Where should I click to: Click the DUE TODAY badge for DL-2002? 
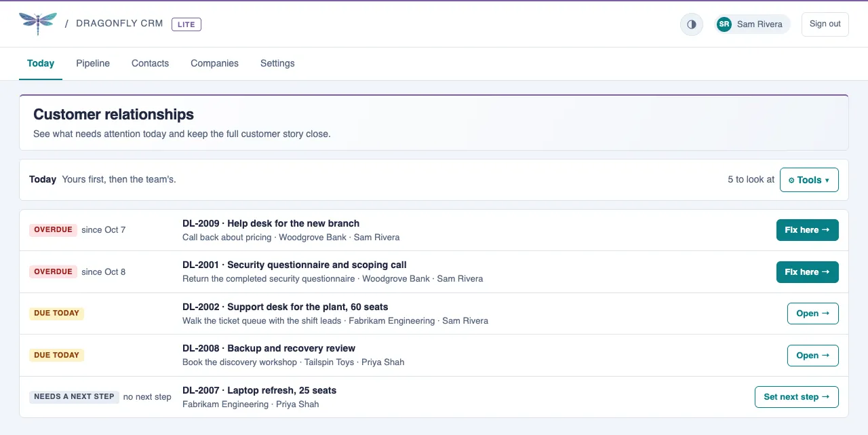pyautogui.click(x=56, y=314)
